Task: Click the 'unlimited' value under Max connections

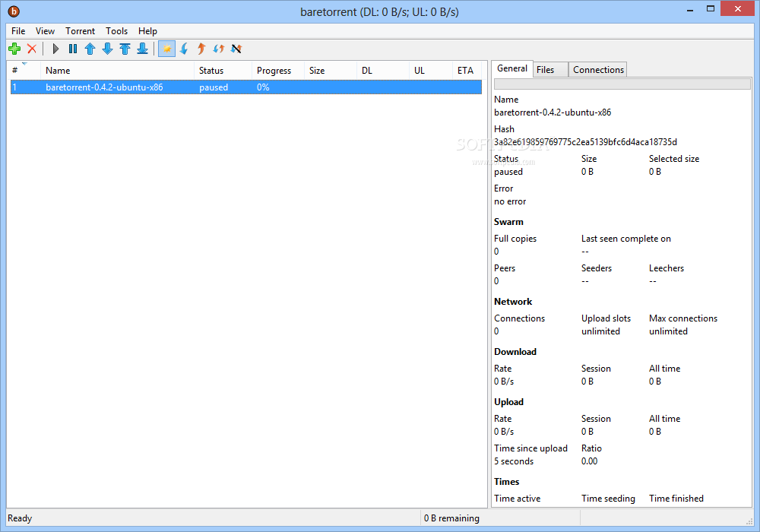Action: 668,331
